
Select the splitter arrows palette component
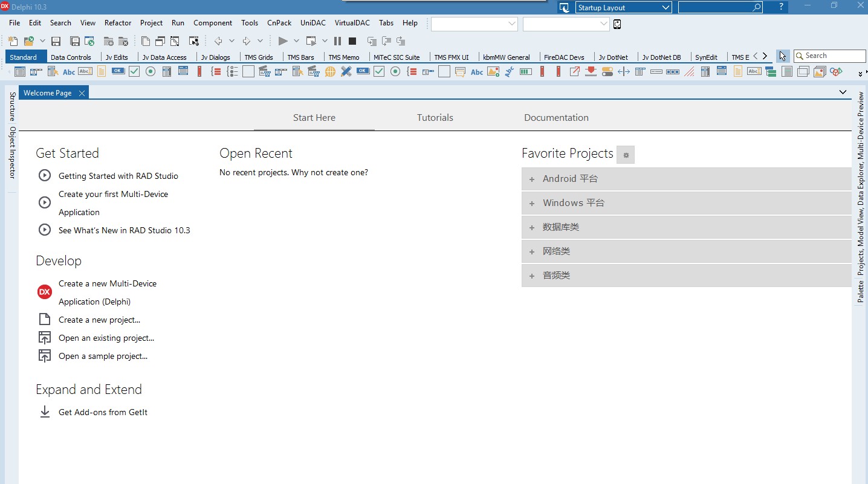click(x=624, y=71)
